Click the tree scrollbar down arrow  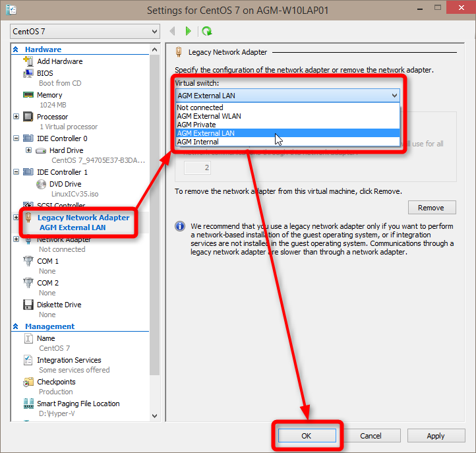coord(154,416)
